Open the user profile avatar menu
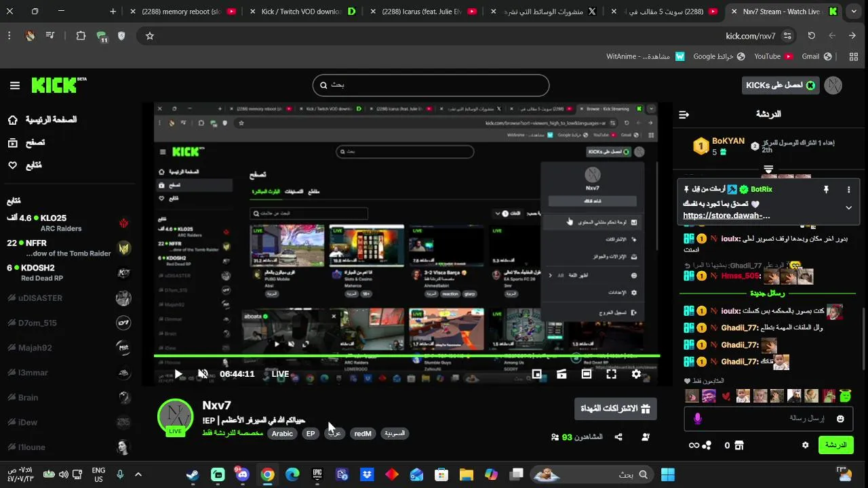868x488 pixels. pos(833,85)
